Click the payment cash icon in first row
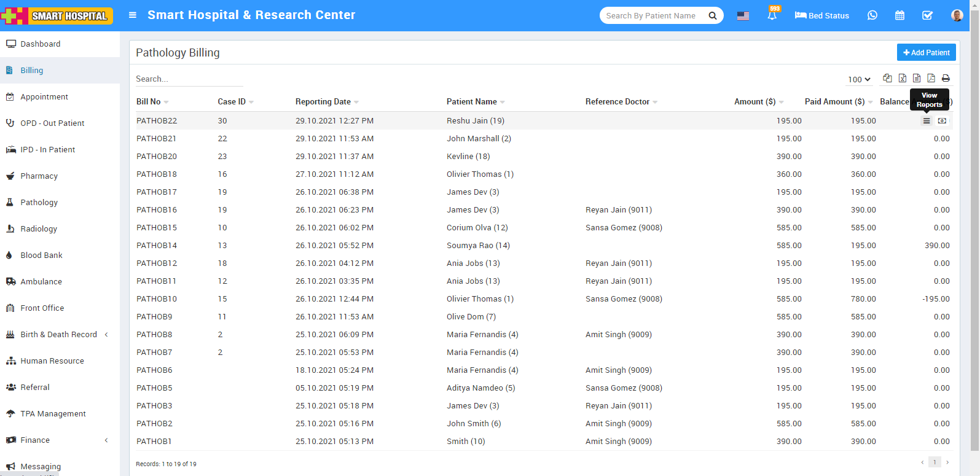Image resolution: width=980 pixels, height=476 pixels. (x=942, y=121)
